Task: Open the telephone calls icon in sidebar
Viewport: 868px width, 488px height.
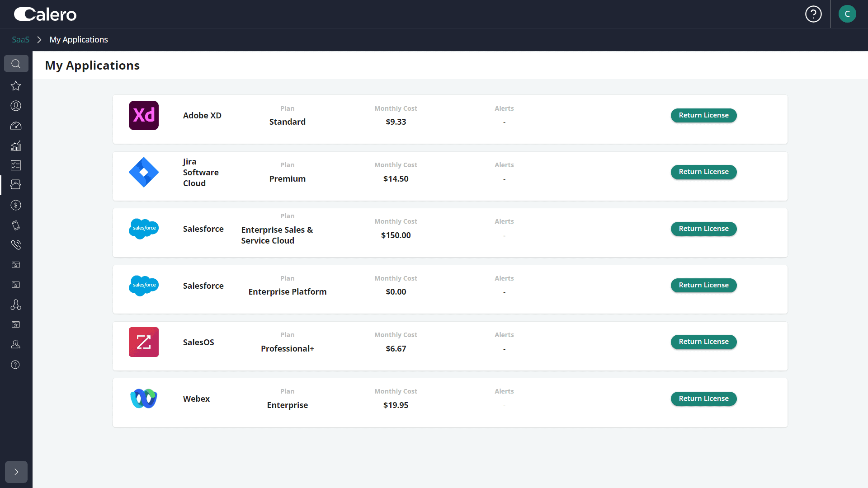Action: click(16, 245)
